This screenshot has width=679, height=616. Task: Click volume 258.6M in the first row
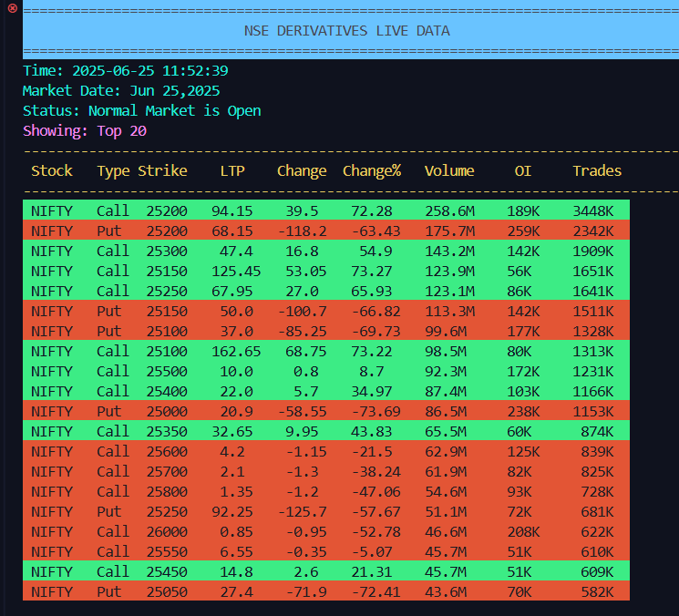[449, 210]
